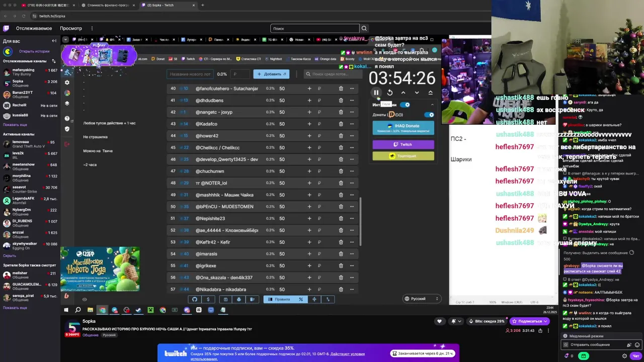Image resolution: width=644 pixels, height=362 pixels.
Task: Expand Показать еще under followed channels
Action: 15,125
